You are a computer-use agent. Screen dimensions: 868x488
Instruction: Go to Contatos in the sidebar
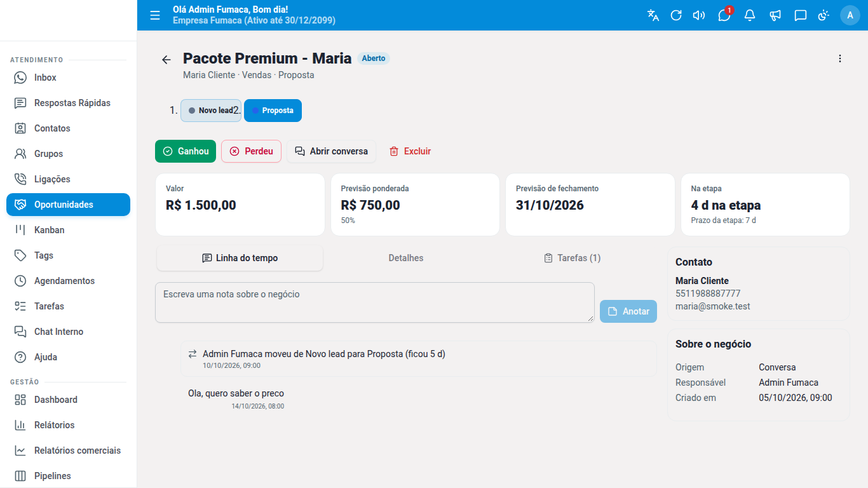pyautogui.click(x=68, y=128)
